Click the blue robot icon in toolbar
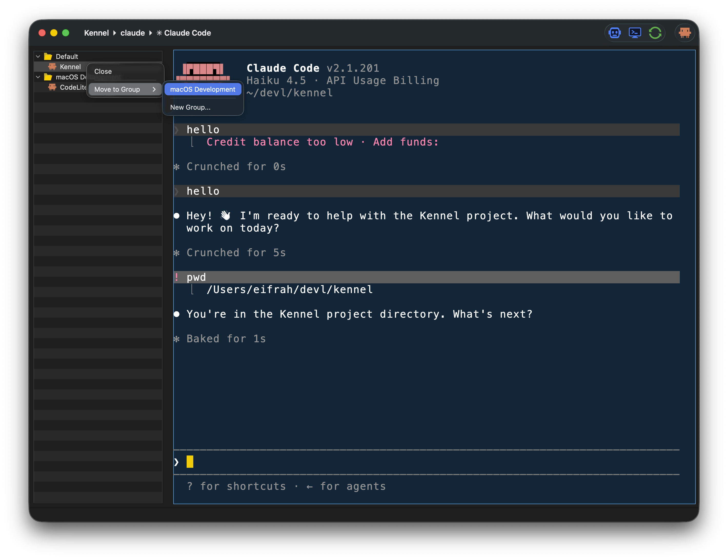Viewport: 728px width, 560px height. [x=614, y=33]
